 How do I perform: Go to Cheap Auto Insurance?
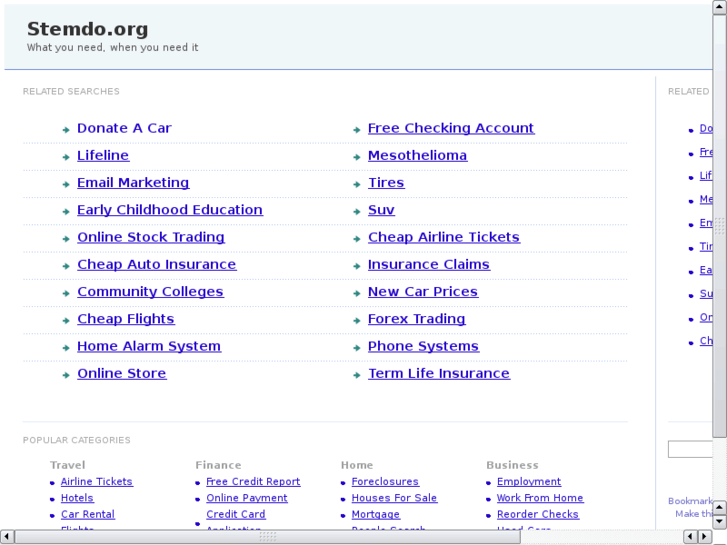coord(156,264)
